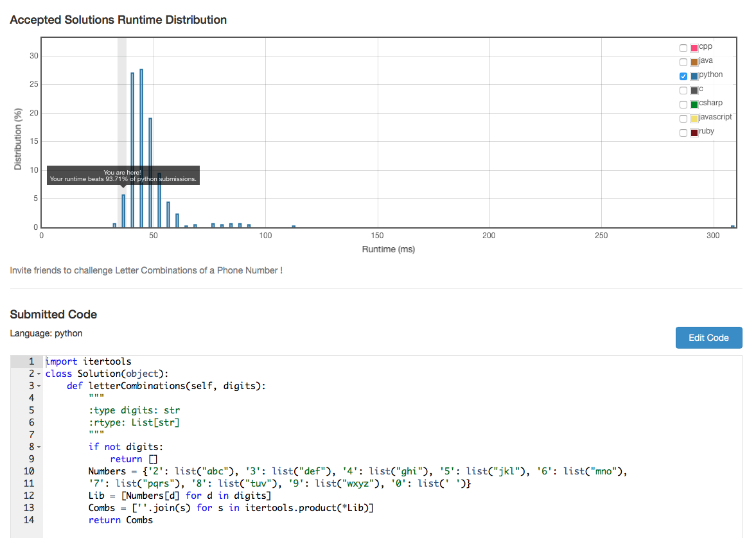Click the 'Invite friends to challenge' text

tap(146, 270)
